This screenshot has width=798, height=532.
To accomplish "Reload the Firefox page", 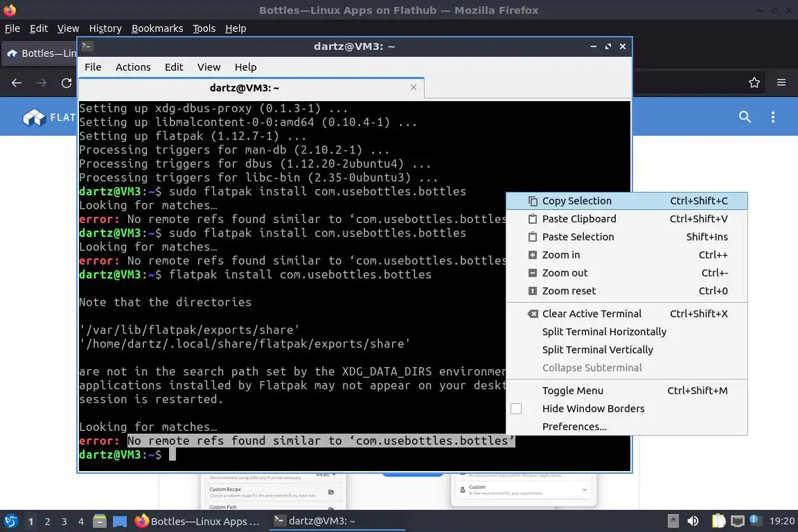I will pos(66,83).
